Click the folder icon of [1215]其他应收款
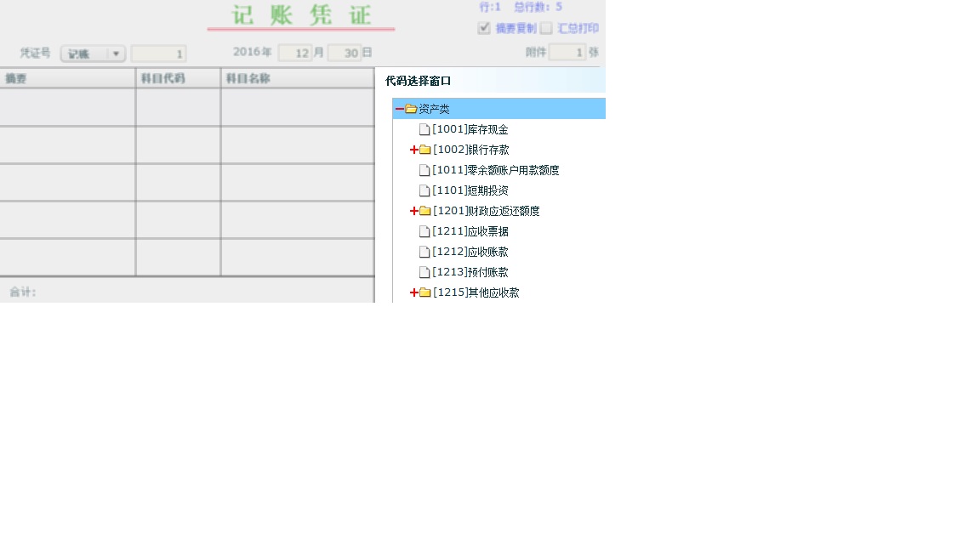This screenshot has height=551, width=980. pyautogui.click(x=425, y=293)
